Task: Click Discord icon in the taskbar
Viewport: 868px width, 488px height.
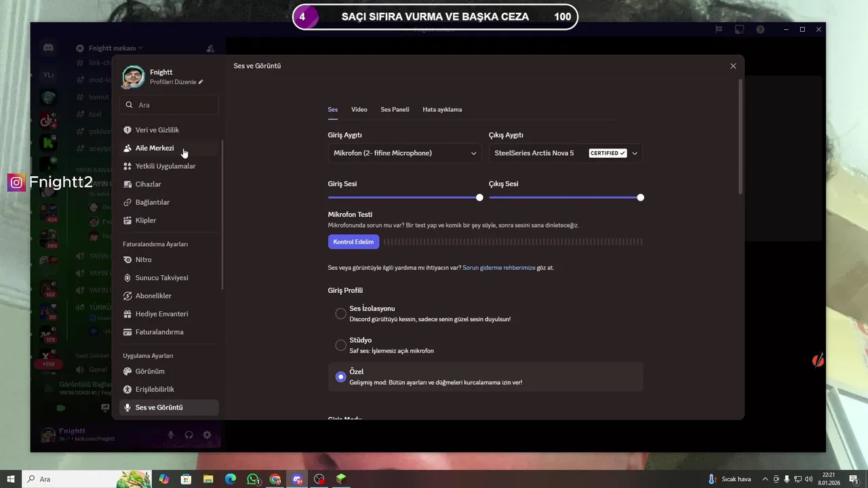Action: [x=297, y=479]
